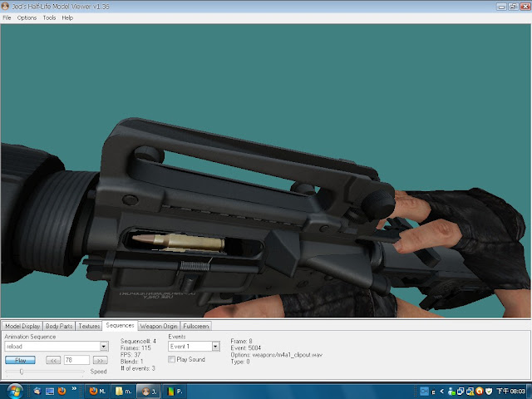Click the first quick launch icon beside Start
Image resolution: width=532 pixels, height=399 pixels.
click(x=37, y=392)
